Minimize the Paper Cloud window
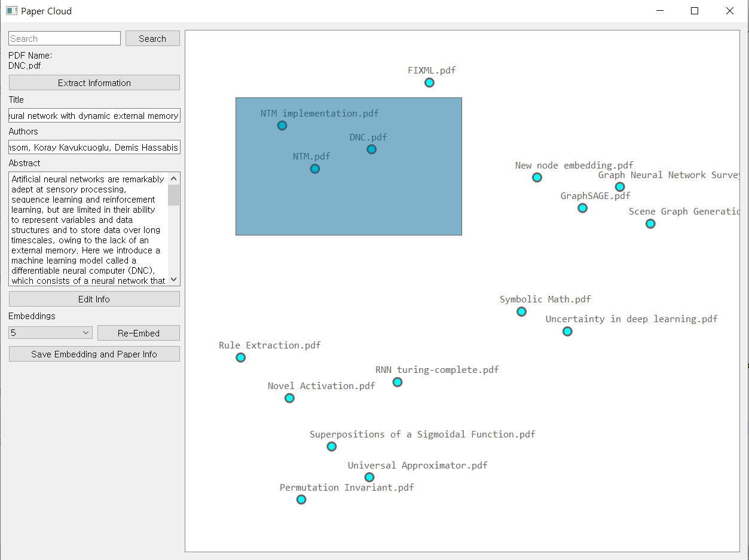Image resolution: width=749 pixels, height=560 pixels. (x=660, y=11)
